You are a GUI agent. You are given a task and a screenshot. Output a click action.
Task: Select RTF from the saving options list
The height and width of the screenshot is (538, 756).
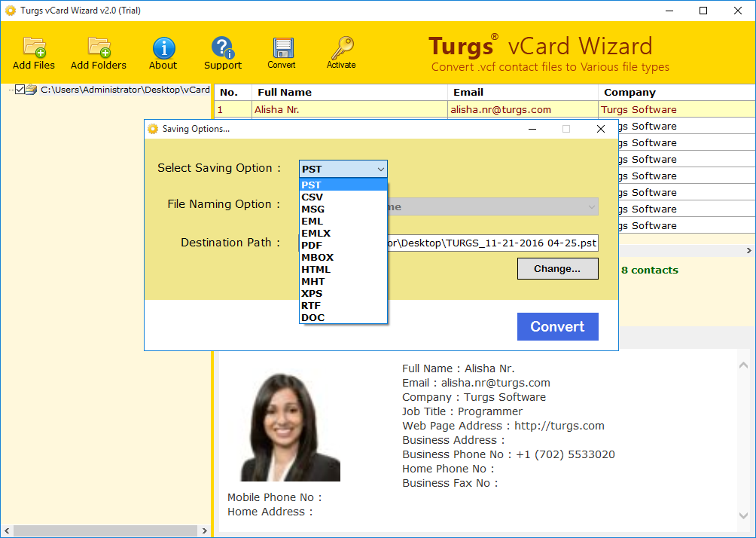point(343,305)
